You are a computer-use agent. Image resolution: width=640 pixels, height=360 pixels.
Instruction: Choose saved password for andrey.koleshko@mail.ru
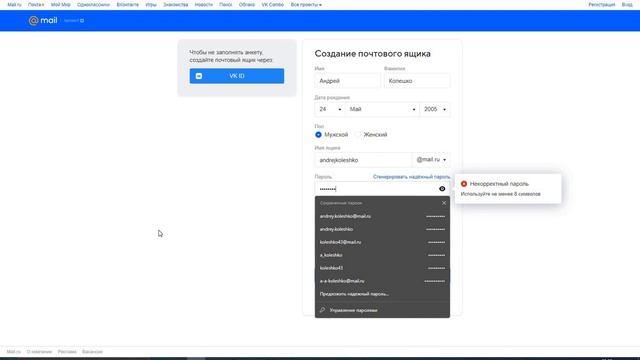pos(382,216)
